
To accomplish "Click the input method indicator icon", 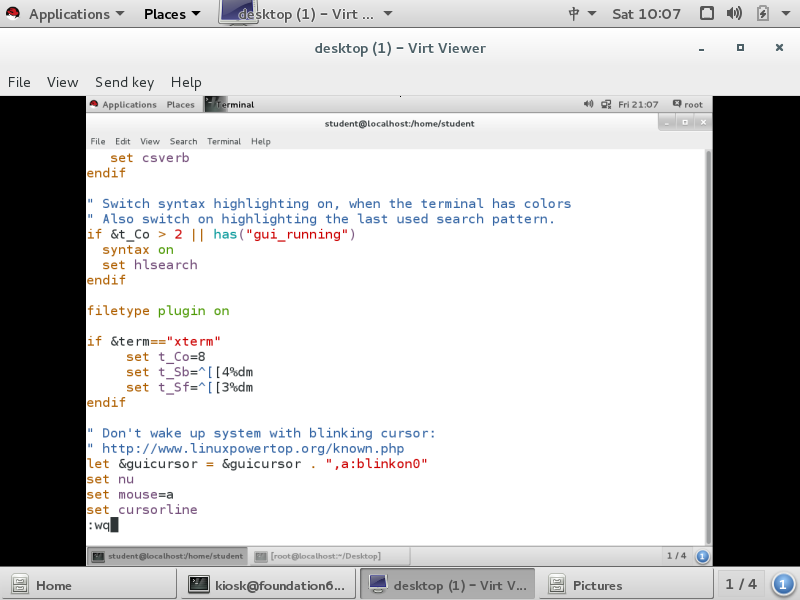I will pos(574,14).
